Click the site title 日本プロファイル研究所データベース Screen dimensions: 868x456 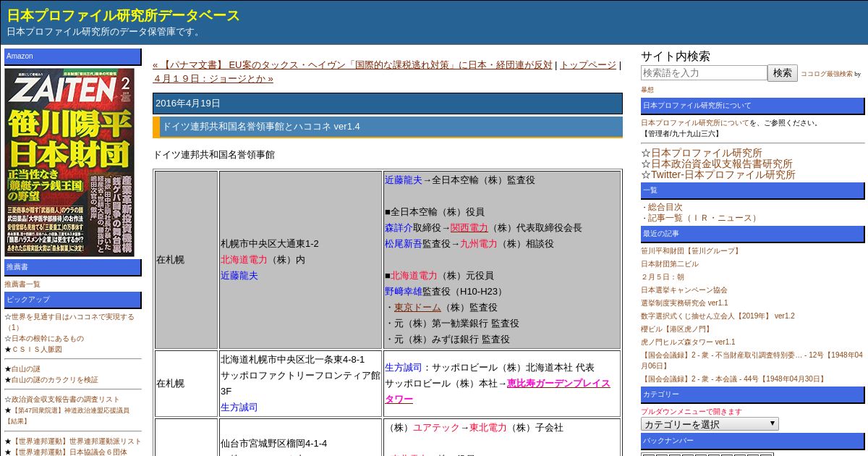point(124,15)
